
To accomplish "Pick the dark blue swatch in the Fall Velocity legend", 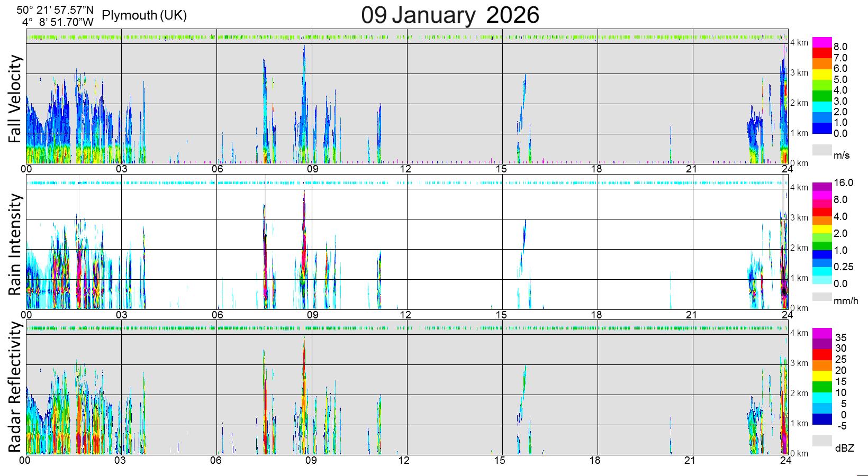I will tap(822, 129).
